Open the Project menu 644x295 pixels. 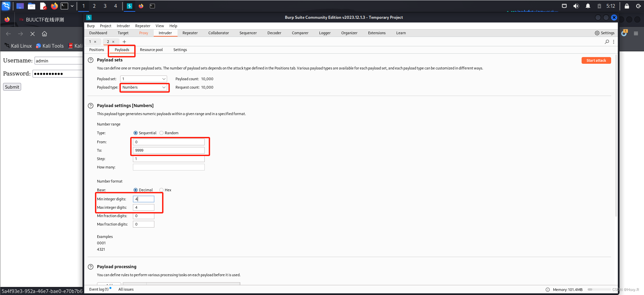[x=105, y=26]
